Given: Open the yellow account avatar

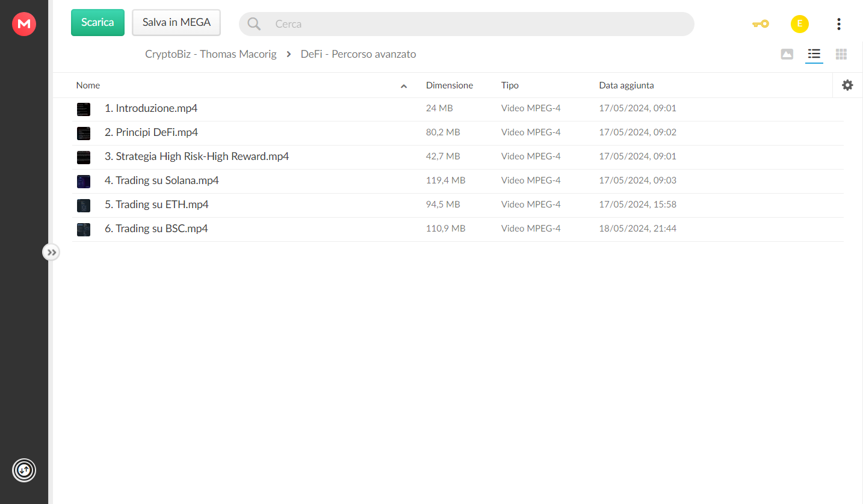Looking at the screenshot, I should [x=799, y=24].
